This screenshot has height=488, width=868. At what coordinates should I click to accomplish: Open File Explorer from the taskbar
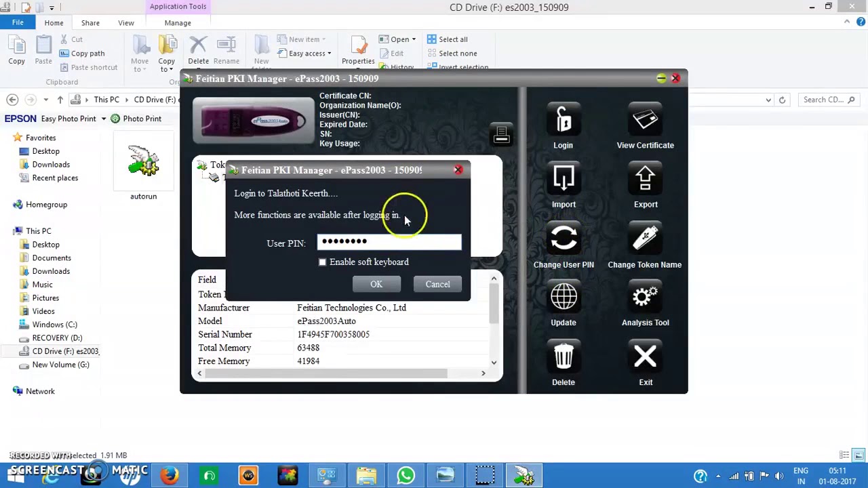366,475
